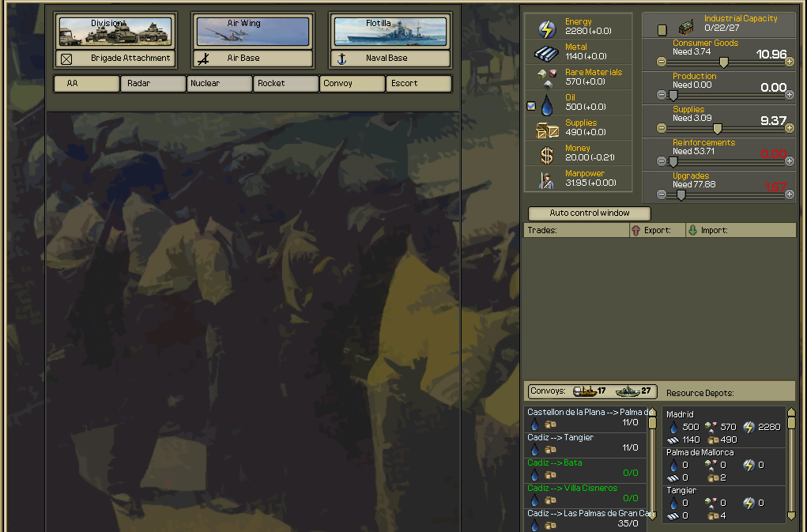
Task: Select the Radar build tab
Action: 153,84
